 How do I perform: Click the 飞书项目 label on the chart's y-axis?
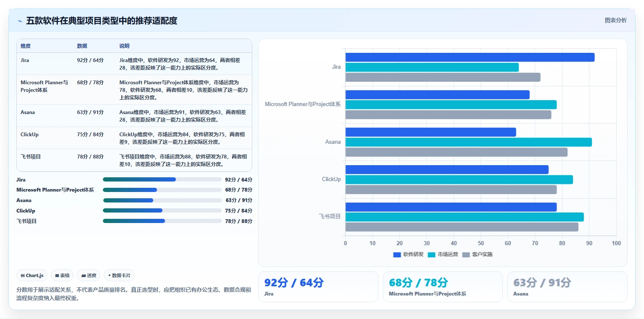[330, 217]
